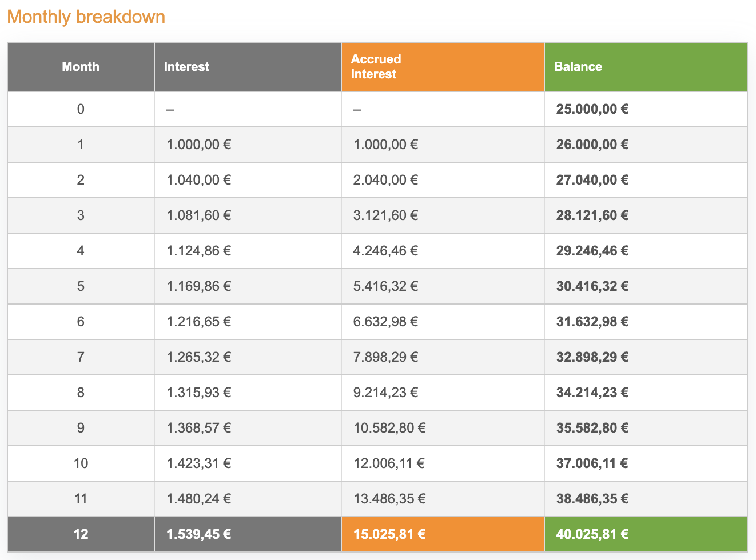Image resolution: width=756 pixels, height=560 pixels.
Task: Select balance 27.040,00 €
Action: point(592,180)
